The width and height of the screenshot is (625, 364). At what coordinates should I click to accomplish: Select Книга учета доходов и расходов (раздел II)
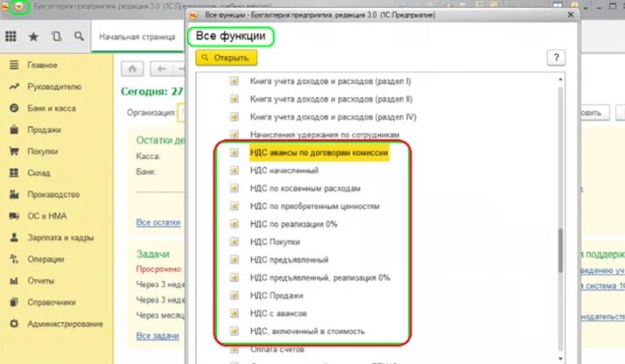[331, 99]
